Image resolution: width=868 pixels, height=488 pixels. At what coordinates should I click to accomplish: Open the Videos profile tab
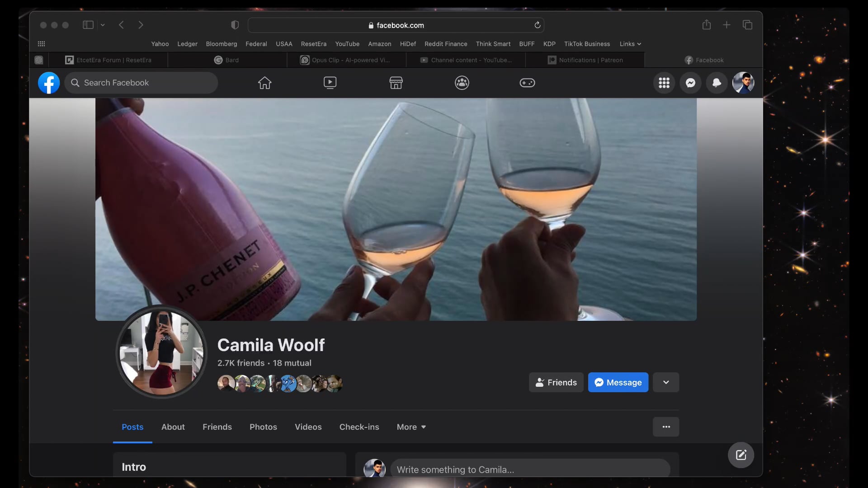308,427
